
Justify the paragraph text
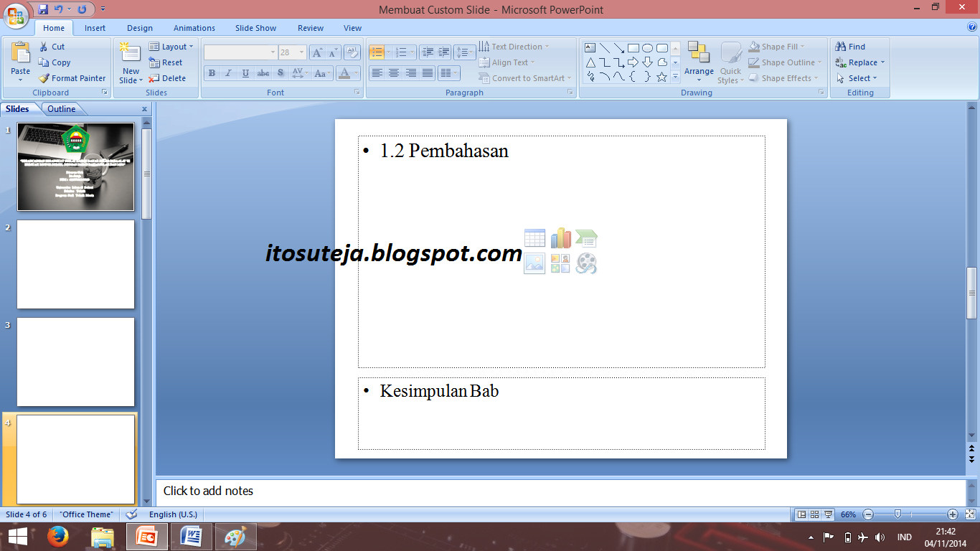tap(428, 73)
